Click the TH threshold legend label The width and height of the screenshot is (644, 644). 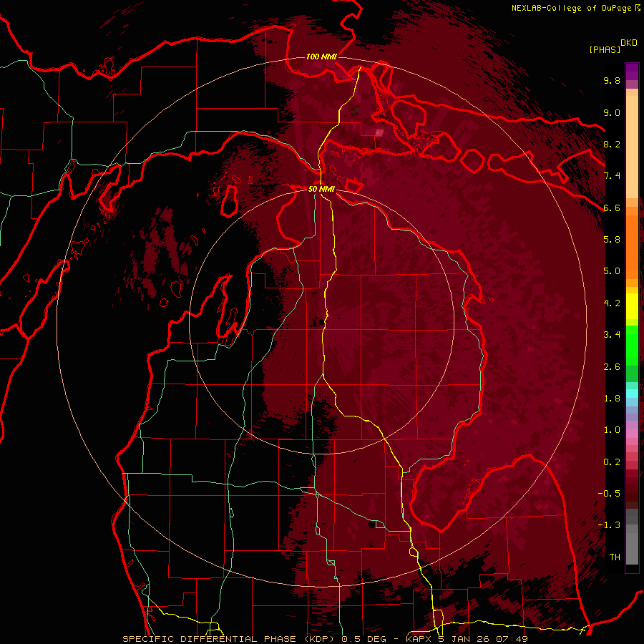[615, 557]
